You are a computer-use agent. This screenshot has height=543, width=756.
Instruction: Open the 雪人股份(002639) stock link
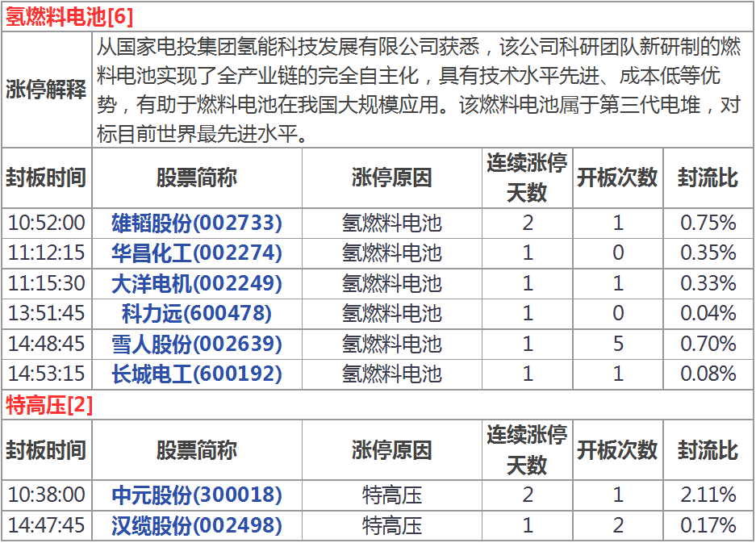tap(197, 344)
